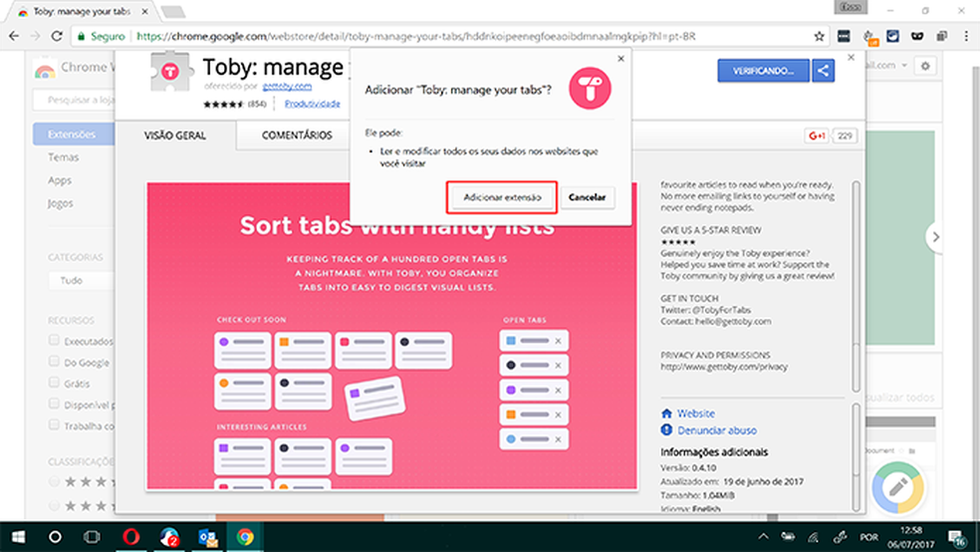The image size is (980, 552).
Task: Click the browser address bar URL
Action: tap(415, 36)
